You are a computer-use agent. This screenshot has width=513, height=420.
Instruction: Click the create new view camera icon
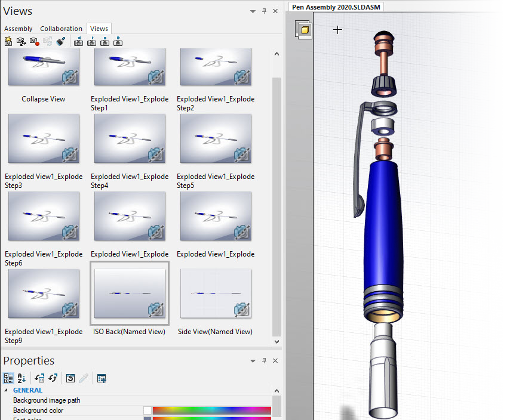8,41
